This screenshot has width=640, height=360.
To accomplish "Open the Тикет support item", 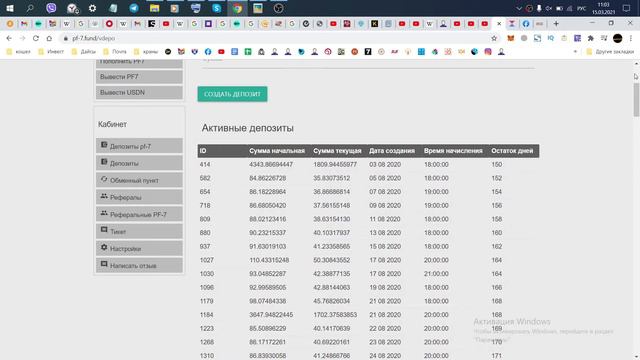I will tap(139, 231).
